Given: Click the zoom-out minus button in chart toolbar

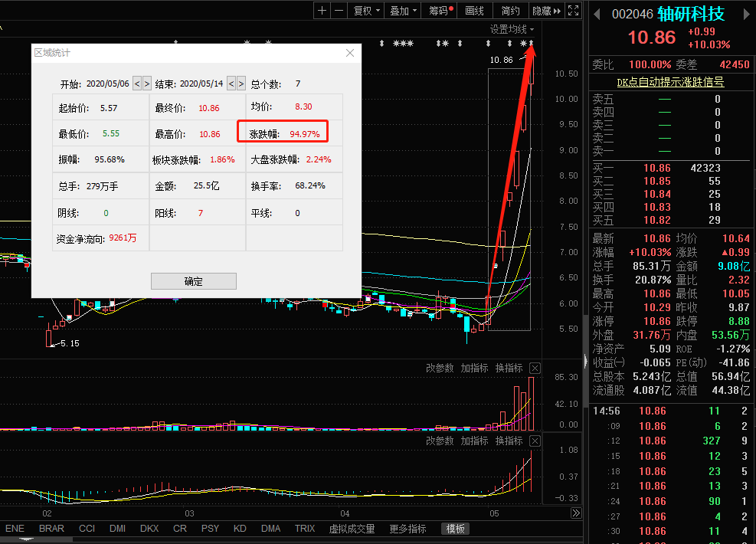Looking at the screenshot, I should pos(339,11).
